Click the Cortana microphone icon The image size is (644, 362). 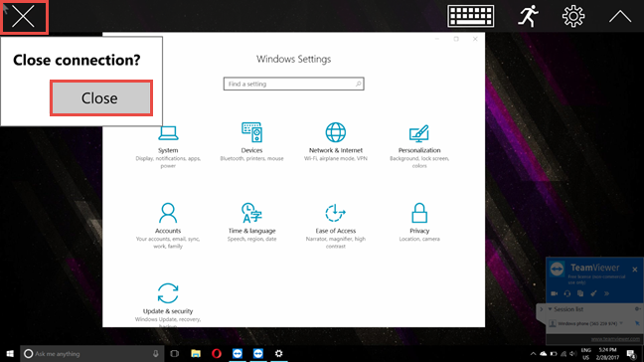(156, 353)
